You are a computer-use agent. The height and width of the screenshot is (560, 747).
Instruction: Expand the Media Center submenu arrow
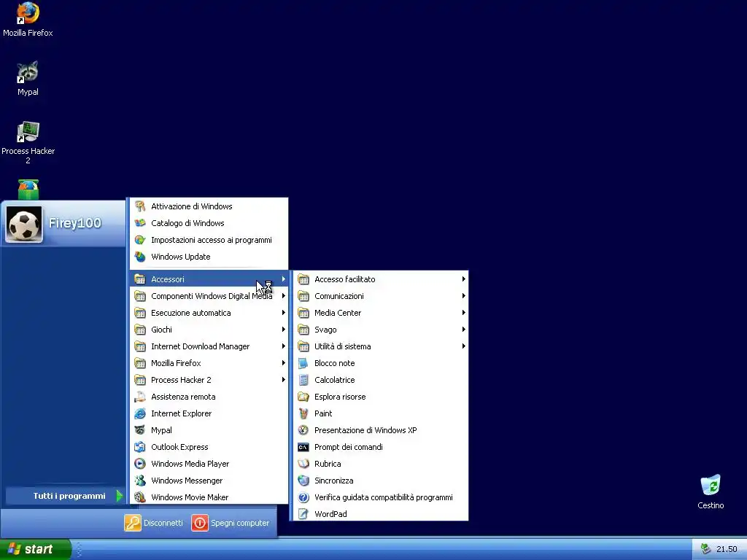pyautogui.click(x=463, y=312)
